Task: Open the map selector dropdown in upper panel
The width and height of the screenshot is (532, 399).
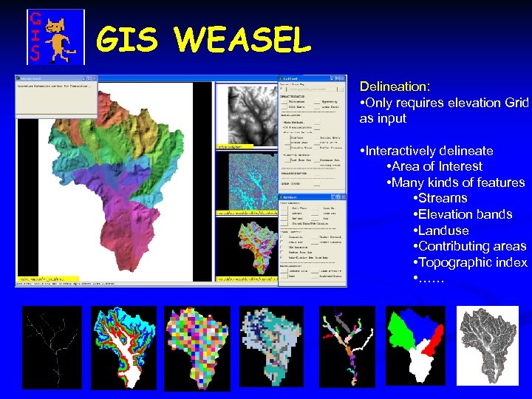Action: 312,89
